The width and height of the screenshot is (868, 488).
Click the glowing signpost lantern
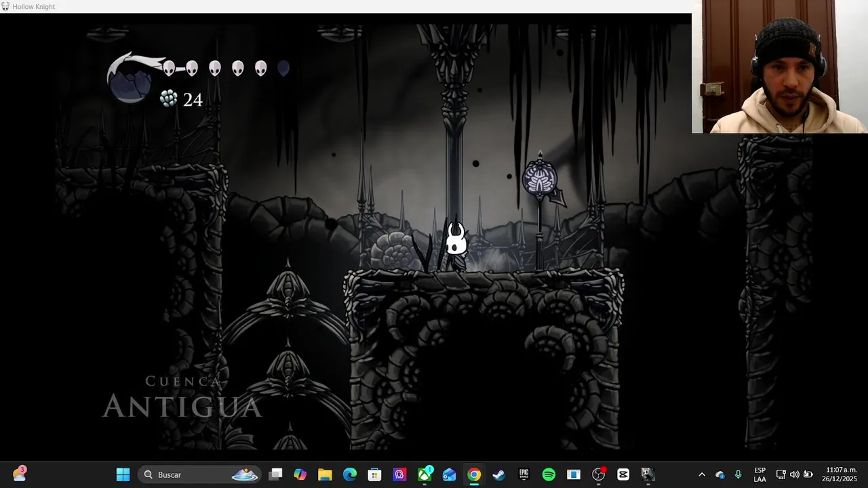click(540, 178)
